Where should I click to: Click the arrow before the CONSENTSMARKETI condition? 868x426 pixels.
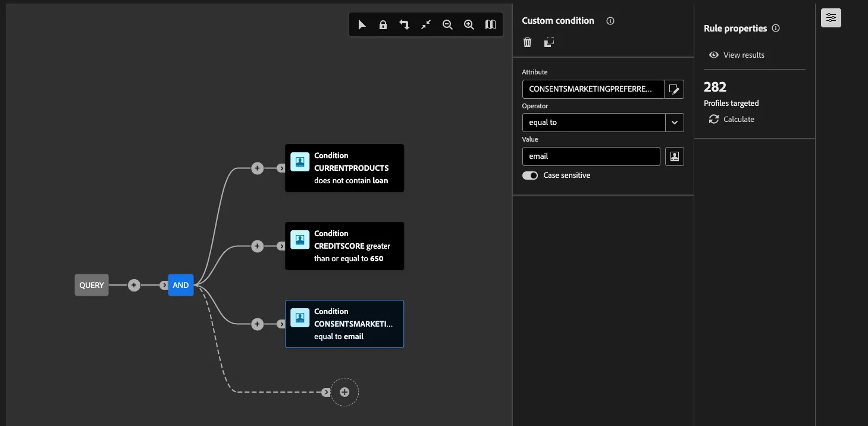281,324
